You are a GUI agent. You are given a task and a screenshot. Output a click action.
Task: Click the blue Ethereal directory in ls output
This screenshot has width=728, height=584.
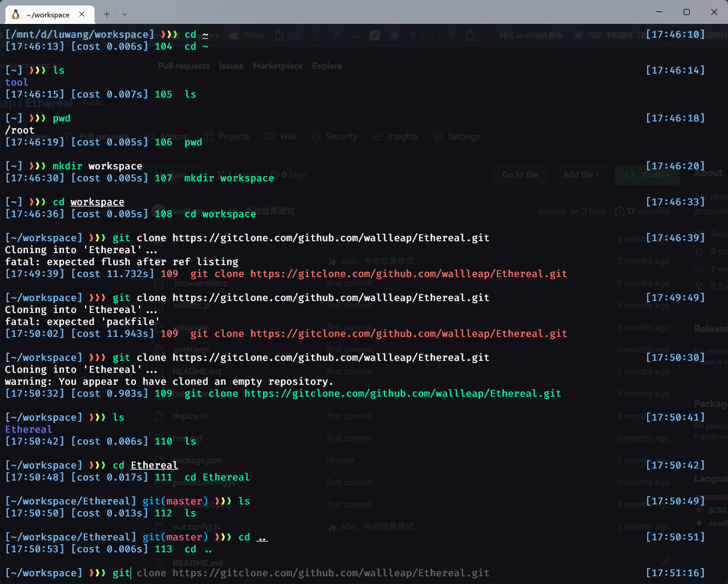click(x=29, y=430)
